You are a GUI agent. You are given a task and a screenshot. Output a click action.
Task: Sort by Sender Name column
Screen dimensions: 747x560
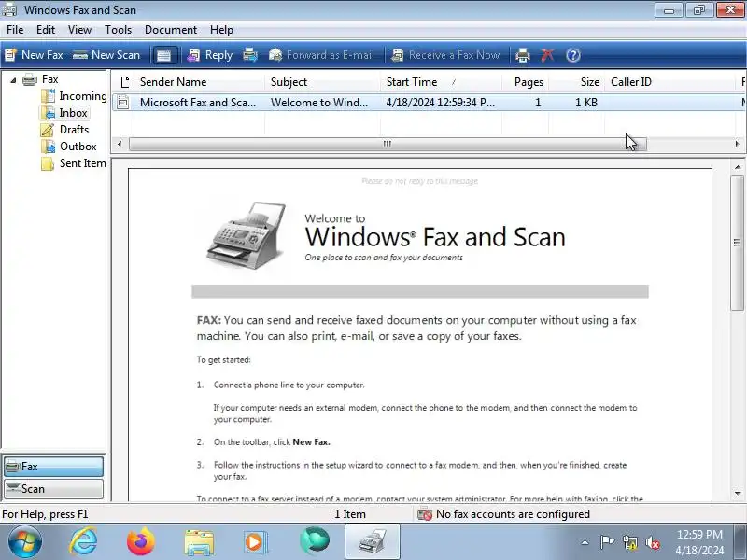(199, 82)
